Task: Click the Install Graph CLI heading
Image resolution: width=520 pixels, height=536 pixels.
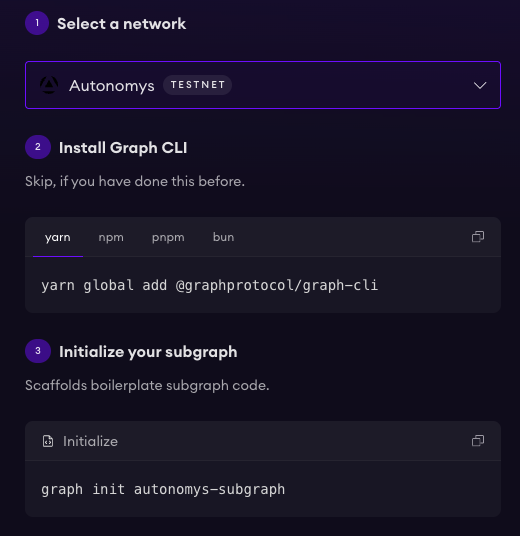Action: pyautogui.click(x=123, y=148)
